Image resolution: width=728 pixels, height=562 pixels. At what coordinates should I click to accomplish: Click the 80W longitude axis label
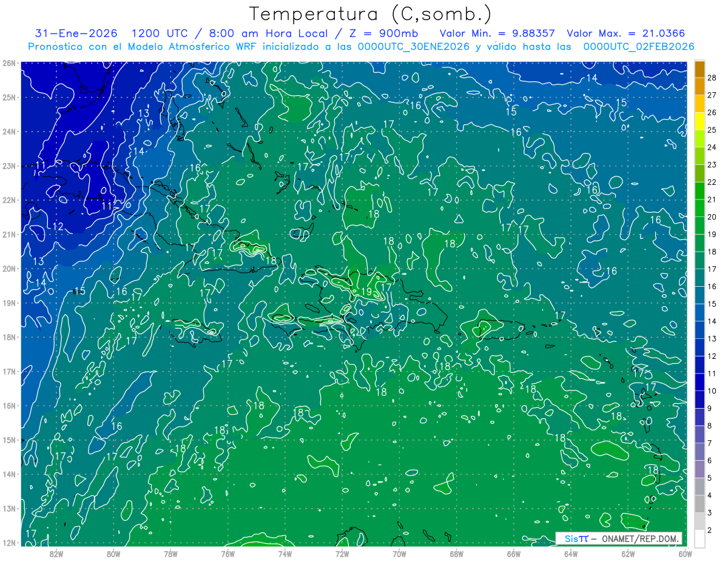click(113, 553)
